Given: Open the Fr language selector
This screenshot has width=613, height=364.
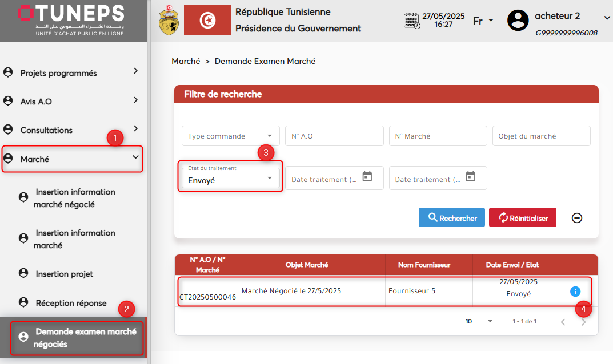Looking at the screenshot, I should (483, 21).
